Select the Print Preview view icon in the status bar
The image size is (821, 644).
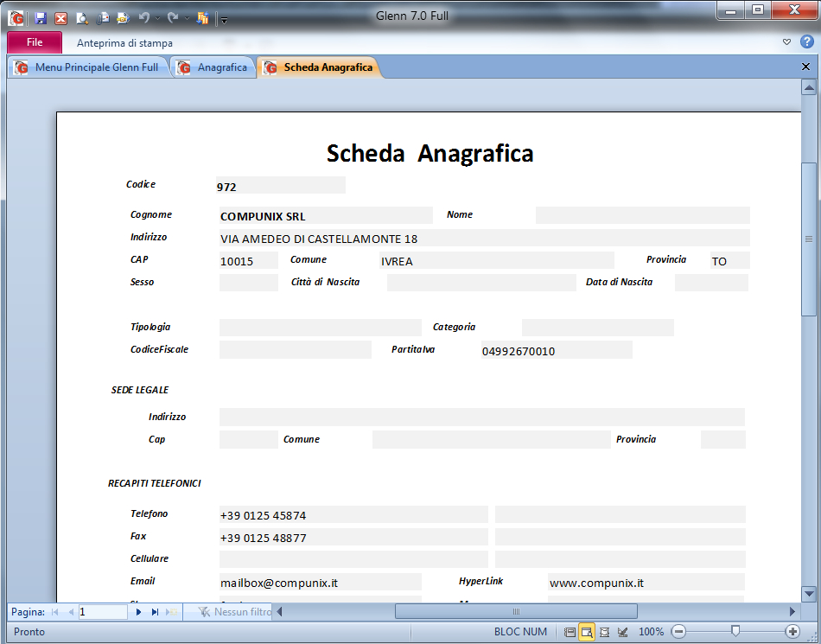click(x=587, y=632)
